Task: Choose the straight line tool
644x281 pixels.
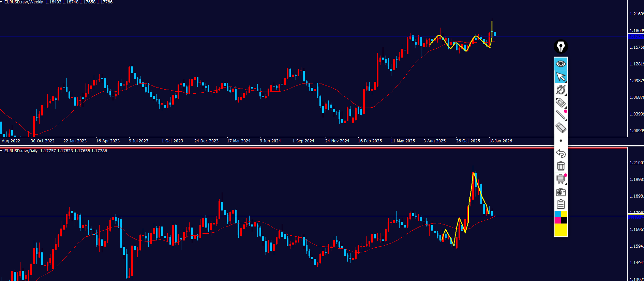Action: tap(560, 115)
